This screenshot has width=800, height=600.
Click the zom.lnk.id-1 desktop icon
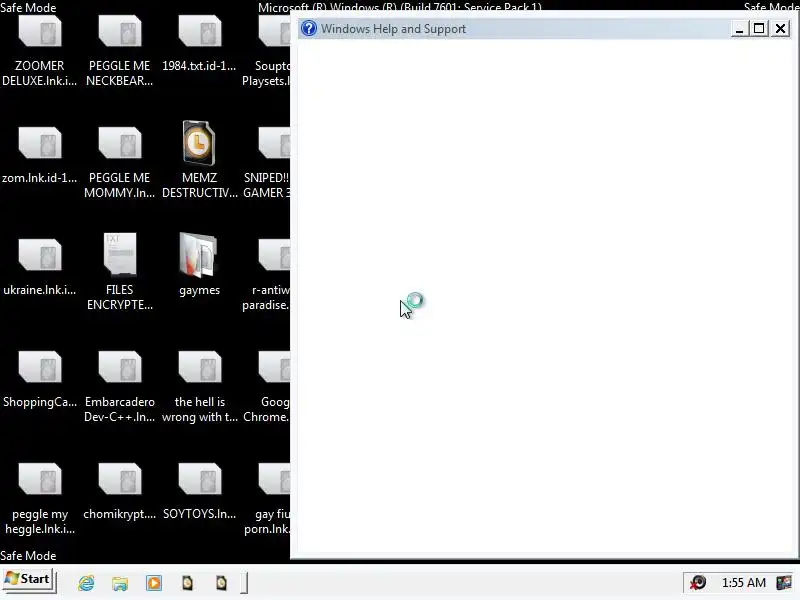40,143
